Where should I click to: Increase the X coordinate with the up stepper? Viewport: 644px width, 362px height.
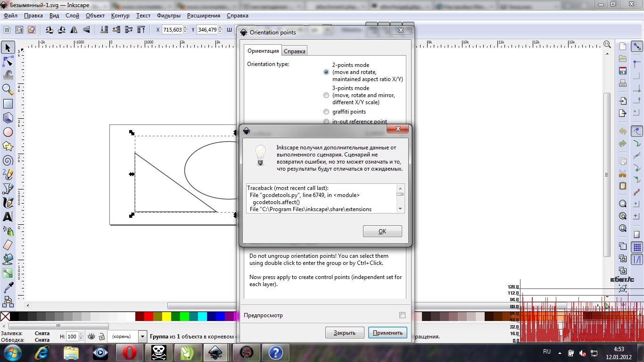coord(185,27)
